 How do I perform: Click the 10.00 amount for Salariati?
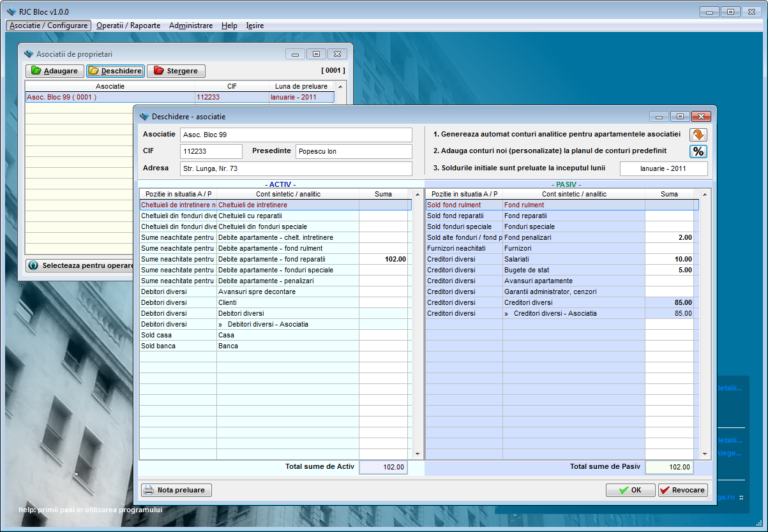(x=669, y=259)
